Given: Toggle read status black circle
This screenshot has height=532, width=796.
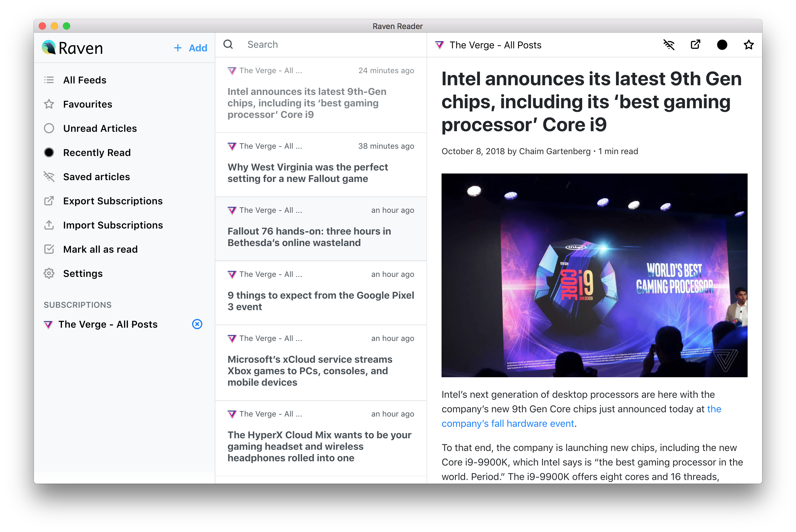Looking at the screenshot, I should click(722, 45).
